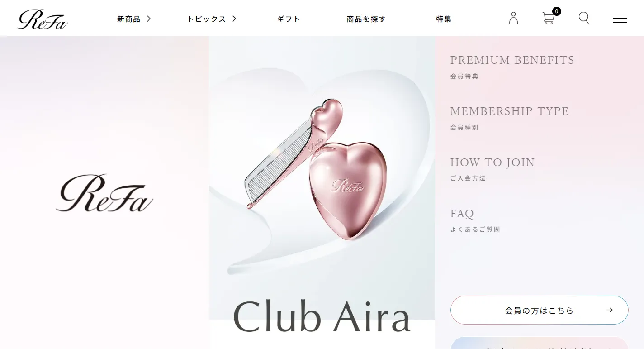644x349 pixels.
Task: Expand the 新商品 chevron
Action: pos(149,19)
